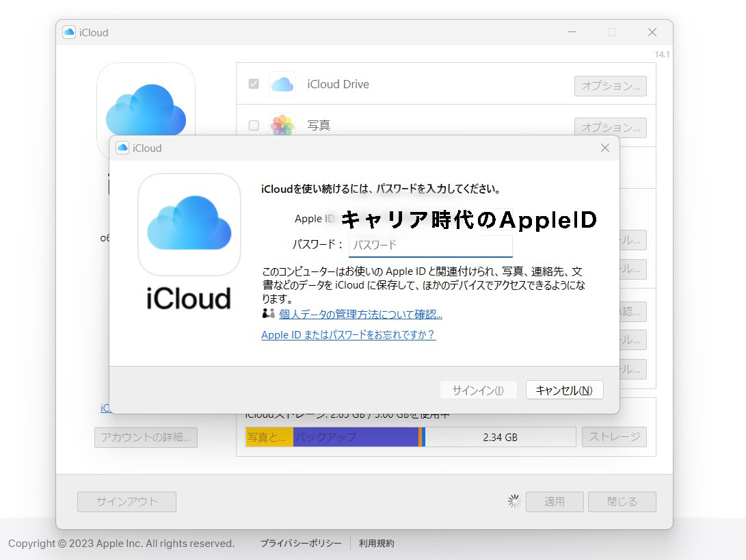
Task: Click the Copyright 2023 Apple Inc. text
Action: pyautogui.click(x=121, y=544)
